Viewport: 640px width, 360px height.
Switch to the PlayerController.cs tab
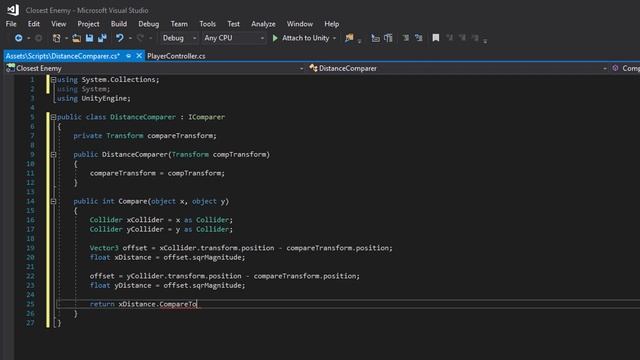pyautogui.click(x=176, y=56)
